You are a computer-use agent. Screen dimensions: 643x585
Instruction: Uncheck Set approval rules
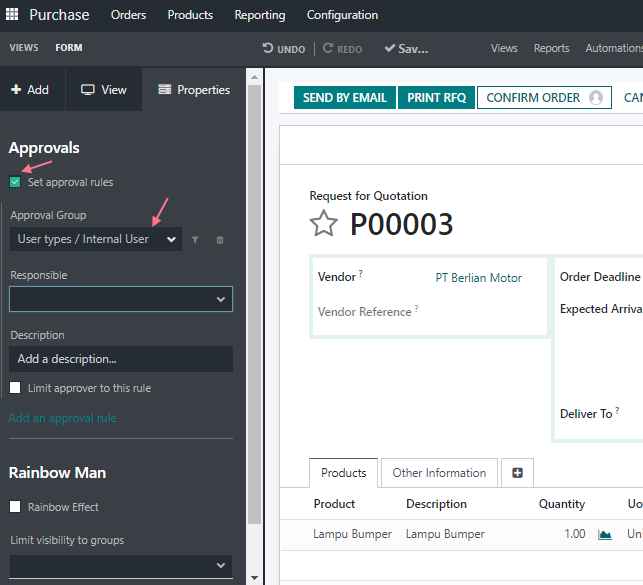click(x=15, y=182)
